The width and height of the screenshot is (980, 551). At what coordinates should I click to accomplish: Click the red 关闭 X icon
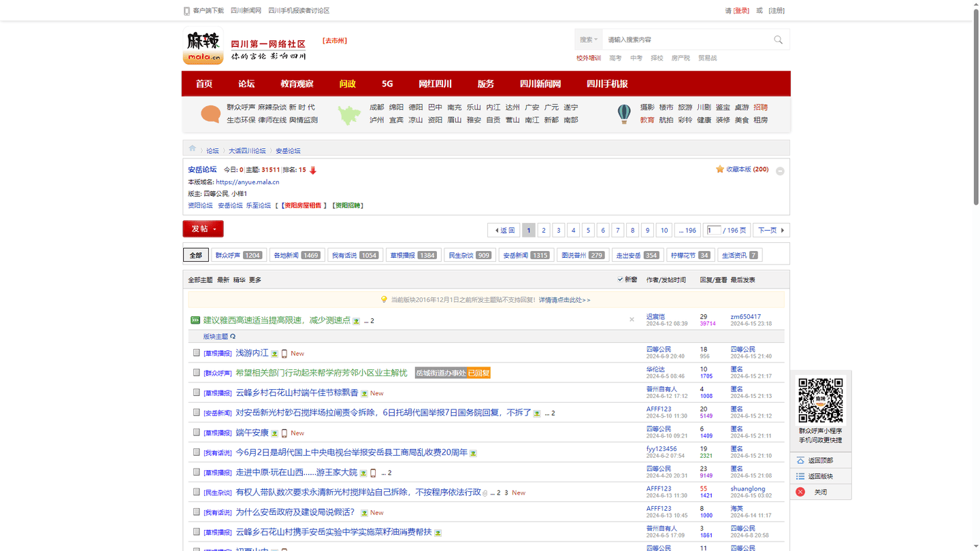click(800, 492)
